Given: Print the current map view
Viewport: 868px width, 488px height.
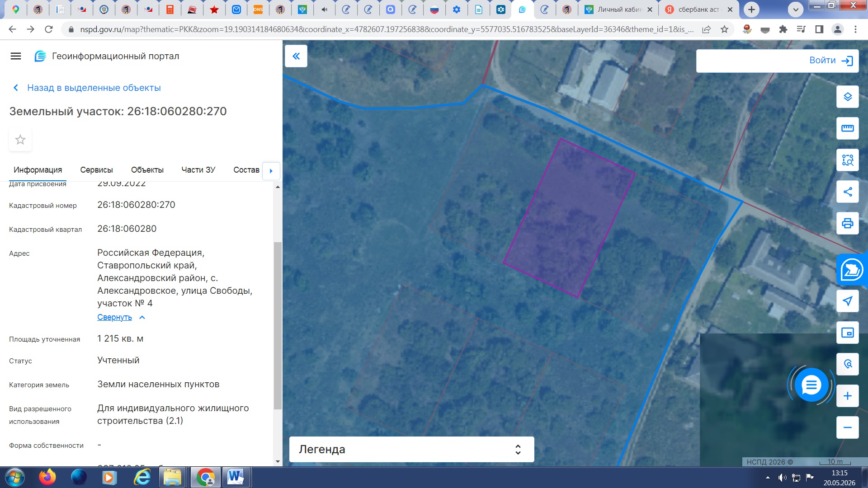Looking at the screenshot, I should pos(847,223).
